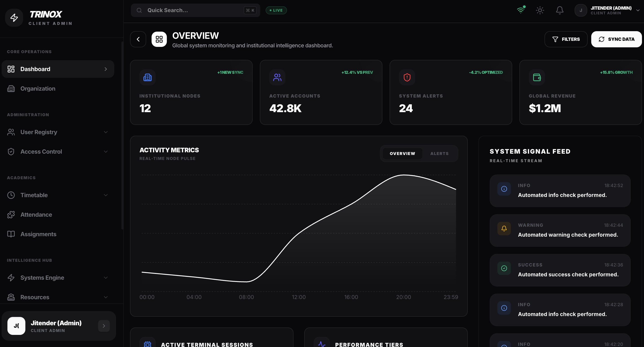This screenshot has height=347, width=644.
Task: Click the '24' system alerts value
Action: point(406,108)
